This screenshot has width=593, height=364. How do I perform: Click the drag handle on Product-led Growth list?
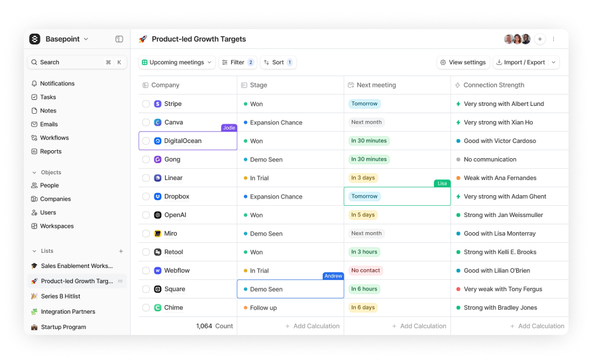pyautogui.click(x=120, y=281)
